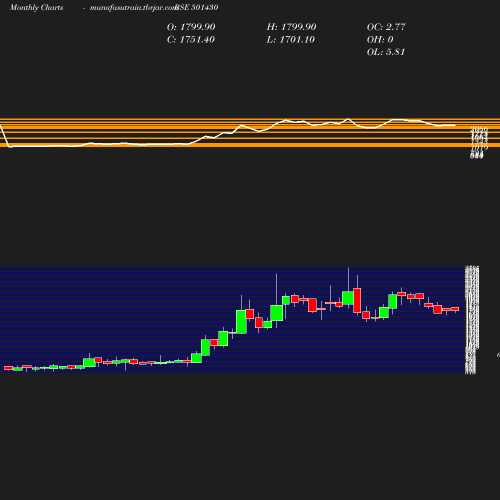Select the low value 'L: 1701.10'
Screen dimensions: 500x500
click(x=291, y=40)
